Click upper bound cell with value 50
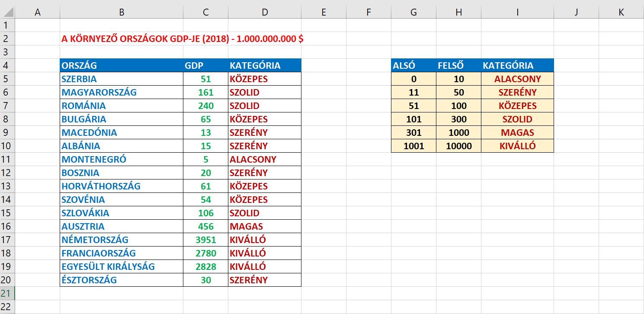This screenshot has height=314, width=644. [x=459, y=92]
